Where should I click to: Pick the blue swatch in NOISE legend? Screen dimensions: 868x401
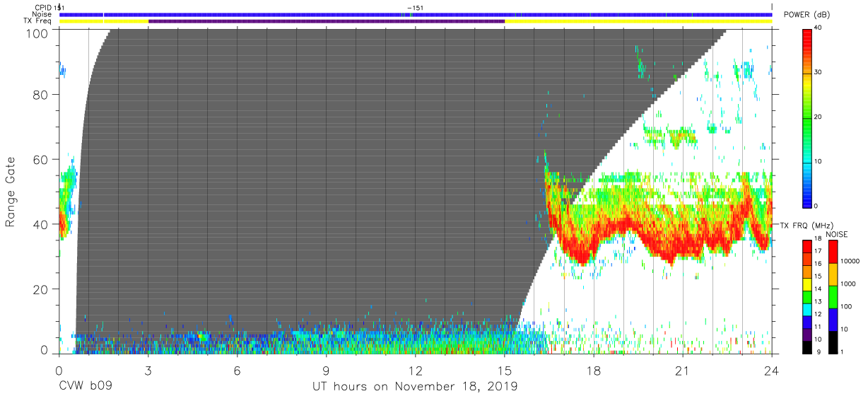tap(832, 320)
